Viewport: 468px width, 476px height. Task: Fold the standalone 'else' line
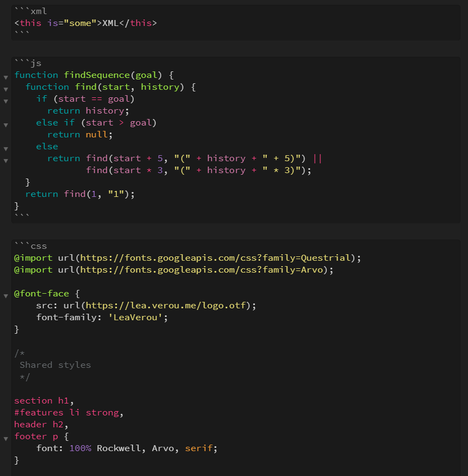[x=6, y=149]
